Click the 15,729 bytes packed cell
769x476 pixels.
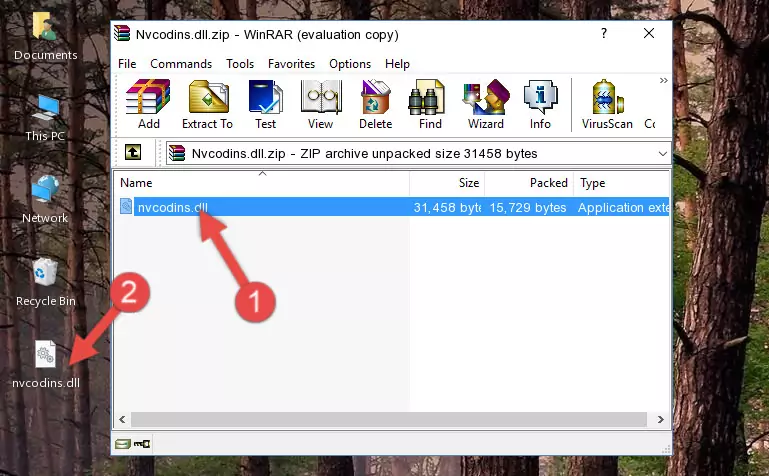[x=528, y=207]
